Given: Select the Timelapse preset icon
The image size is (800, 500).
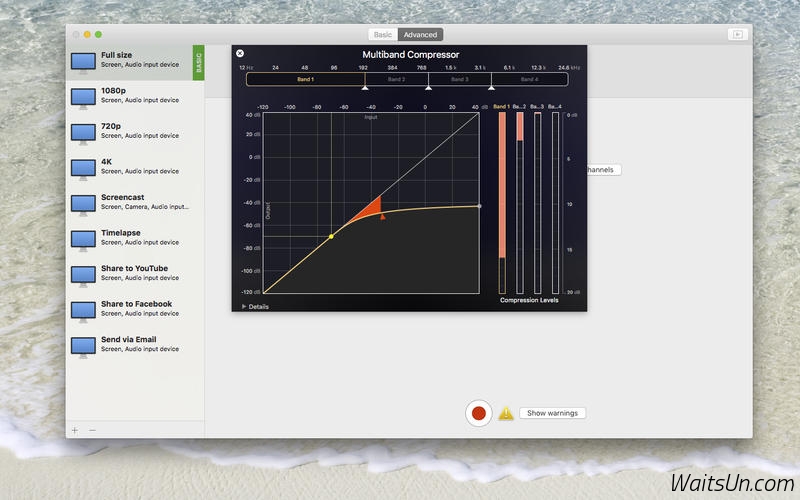Looking at the screenshot, I should pyautogui.click(x=83, y=238).
